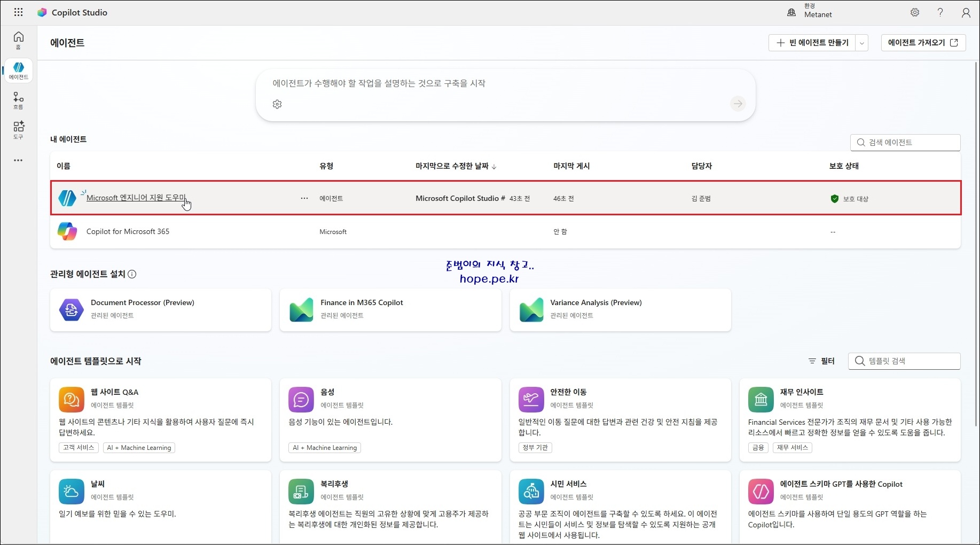Click the 재무 서비스 tag

pyautogui.click(x=793, y=448)
